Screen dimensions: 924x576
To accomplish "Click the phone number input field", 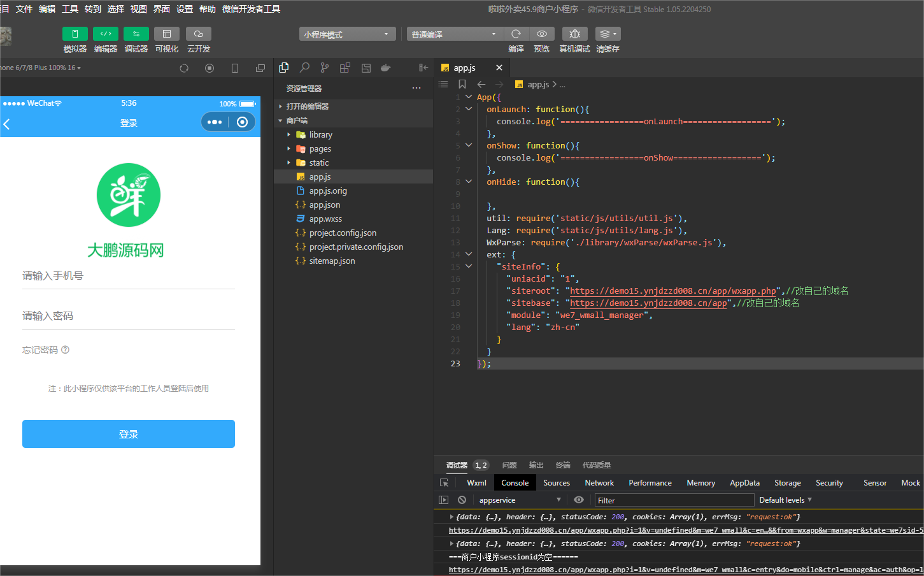I will 128,276.
